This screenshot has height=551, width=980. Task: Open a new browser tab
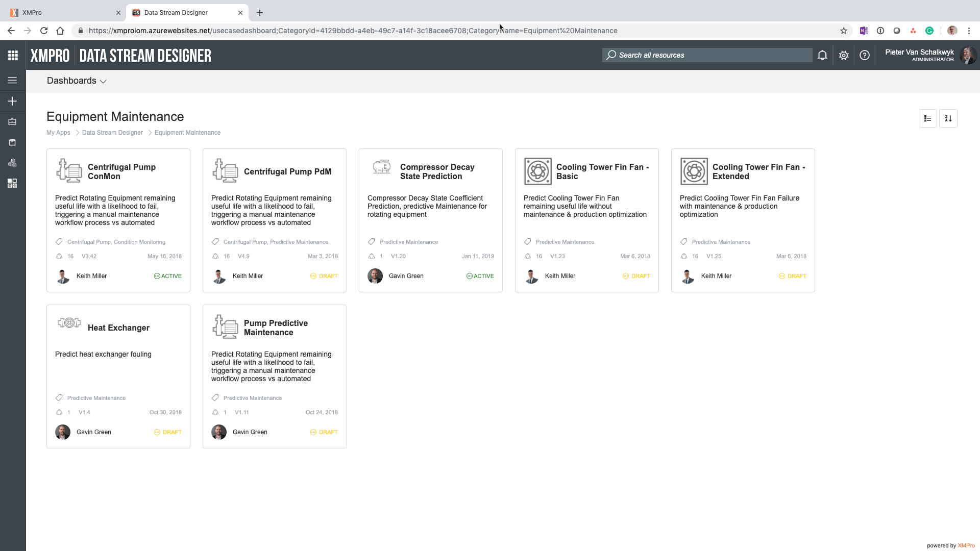click(260, 13)
